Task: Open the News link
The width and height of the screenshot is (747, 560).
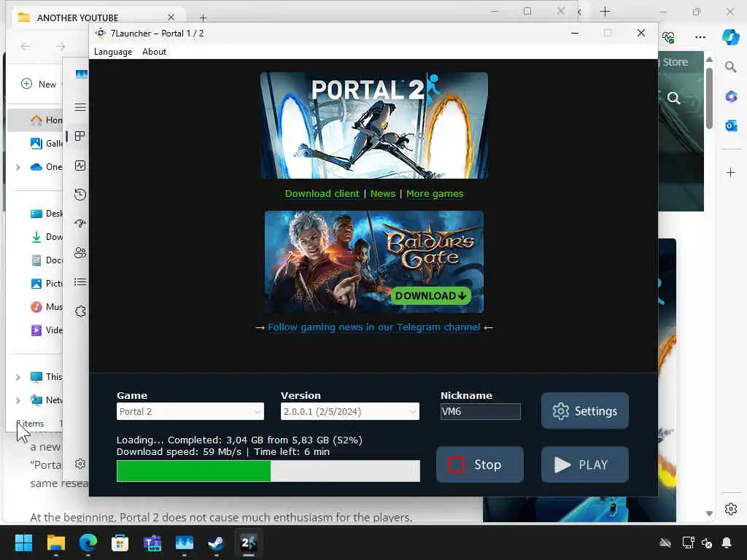Action: click(382, 193)
